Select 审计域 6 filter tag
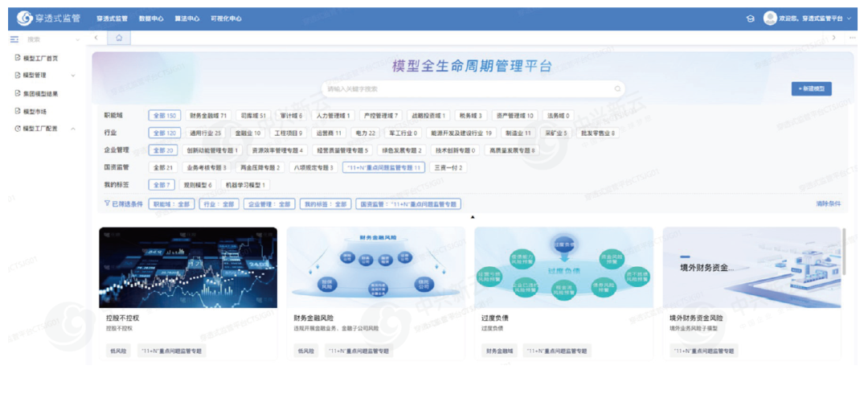 pyautogui.click(x=291, y=116)
